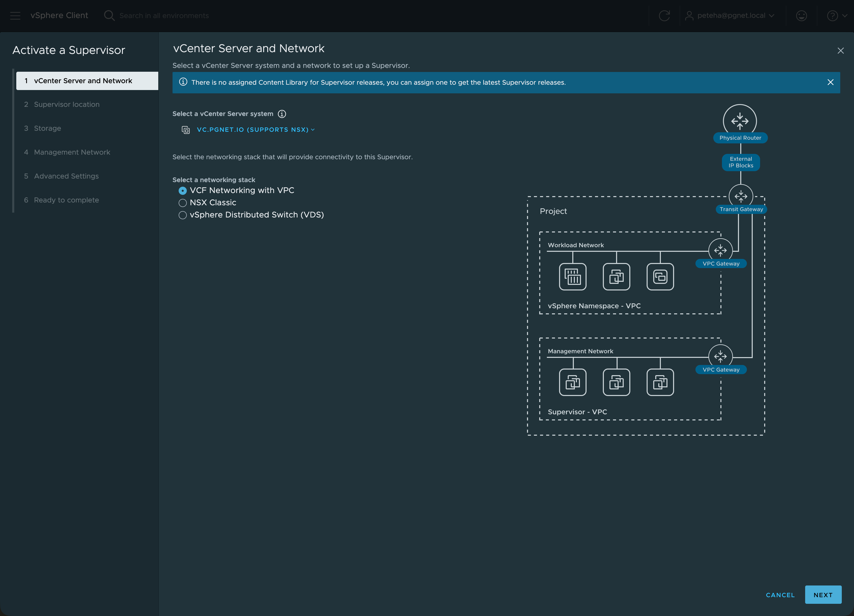The width and height of the screenshot is (854, 616).
Task: Click the Physical Router diagram icon
Action: (739, 121)
